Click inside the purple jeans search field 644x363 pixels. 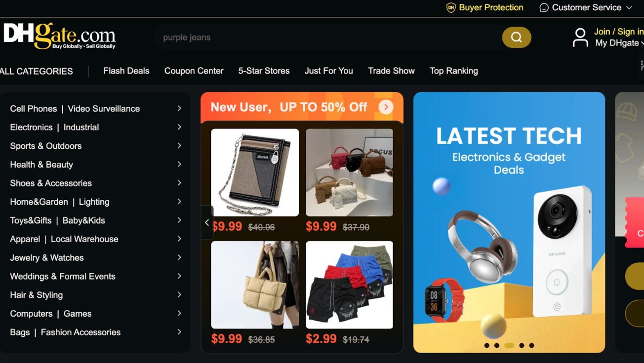point(327,37)
